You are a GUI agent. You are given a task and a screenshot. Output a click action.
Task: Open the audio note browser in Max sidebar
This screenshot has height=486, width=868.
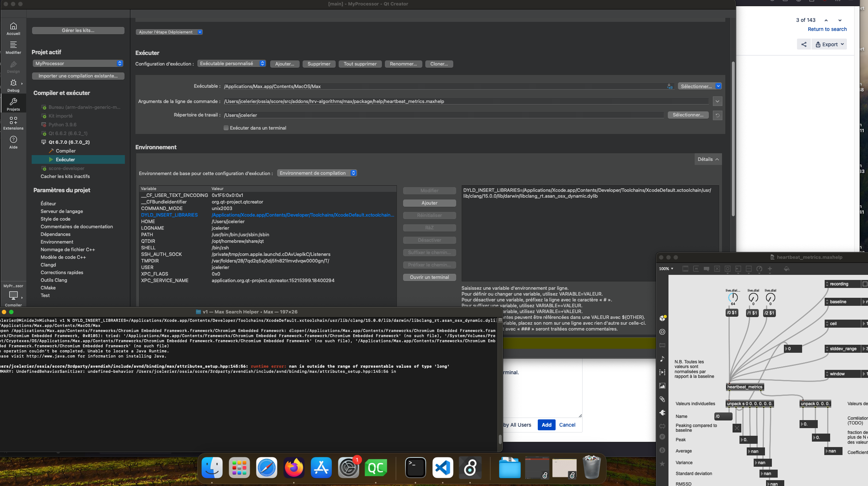(662, 359)
